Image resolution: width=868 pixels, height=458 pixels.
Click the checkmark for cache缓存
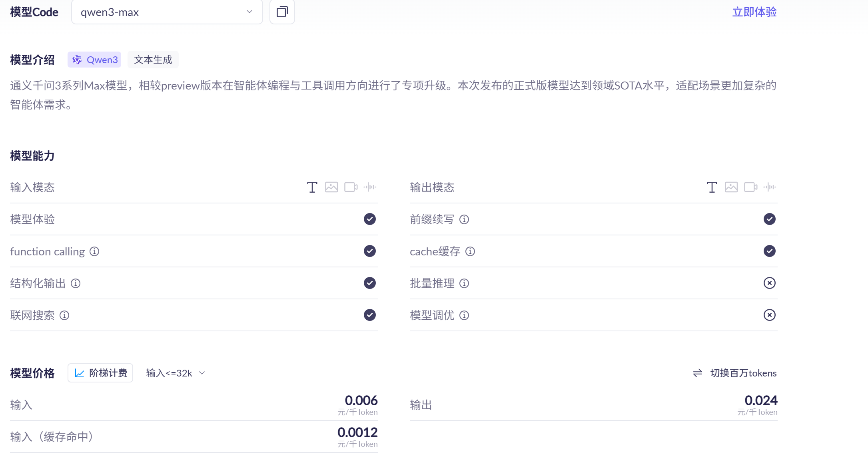(x=770, y=251)
